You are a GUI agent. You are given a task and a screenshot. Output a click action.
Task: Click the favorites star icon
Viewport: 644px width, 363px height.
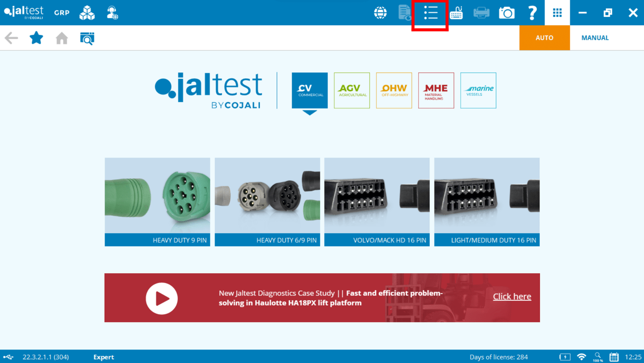[x=36, y=38]
